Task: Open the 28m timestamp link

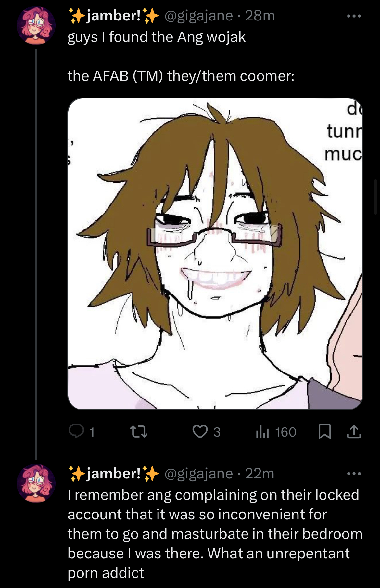Action: click(x=260, y=16)
